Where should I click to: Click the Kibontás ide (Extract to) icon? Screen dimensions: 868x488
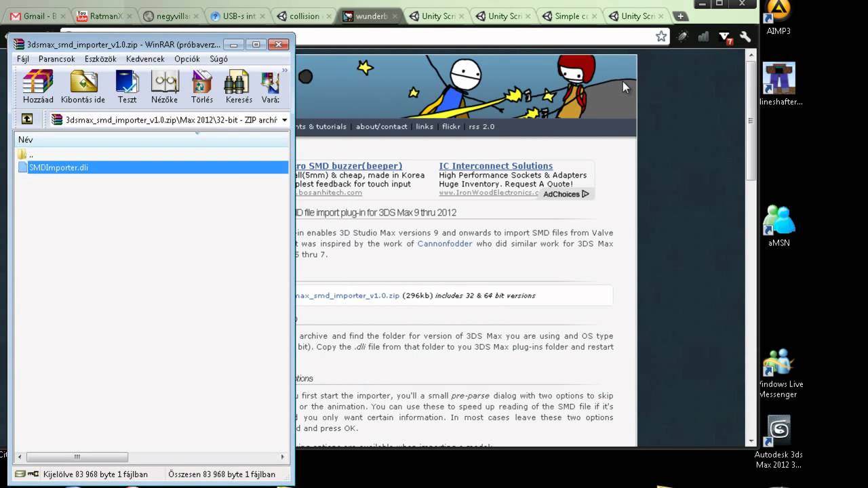point(83,86)
